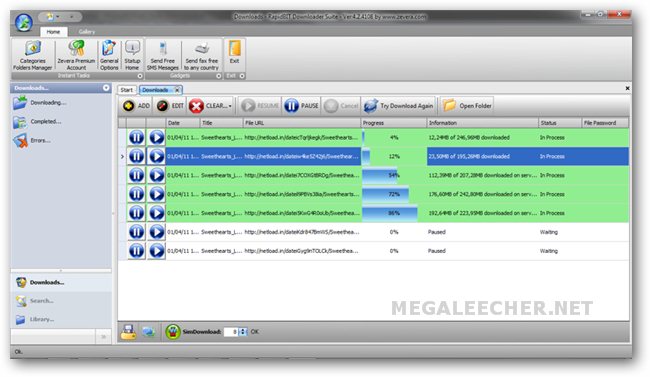Click Try Download Again
The height and width of the screenshot is (377, 650).
398,106
